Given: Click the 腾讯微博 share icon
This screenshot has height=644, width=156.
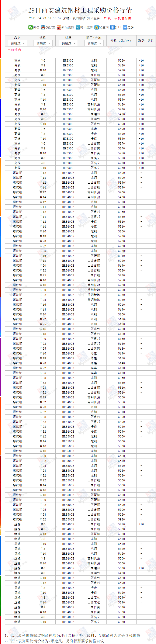Looking at the screenshot, I should (78, 27).
